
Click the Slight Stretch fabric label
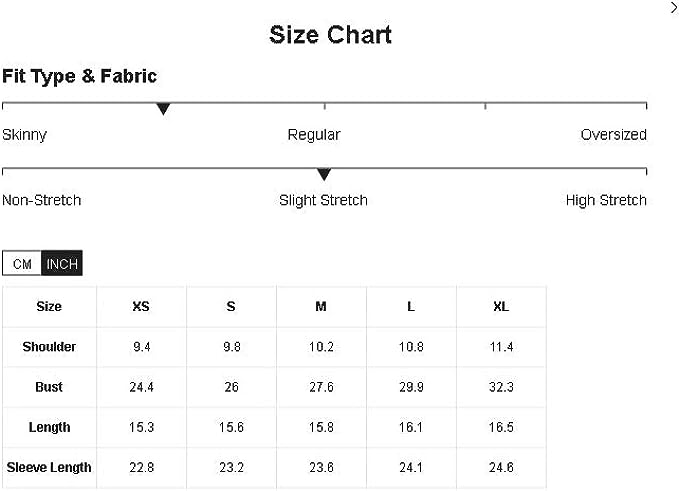pos(323,200)
